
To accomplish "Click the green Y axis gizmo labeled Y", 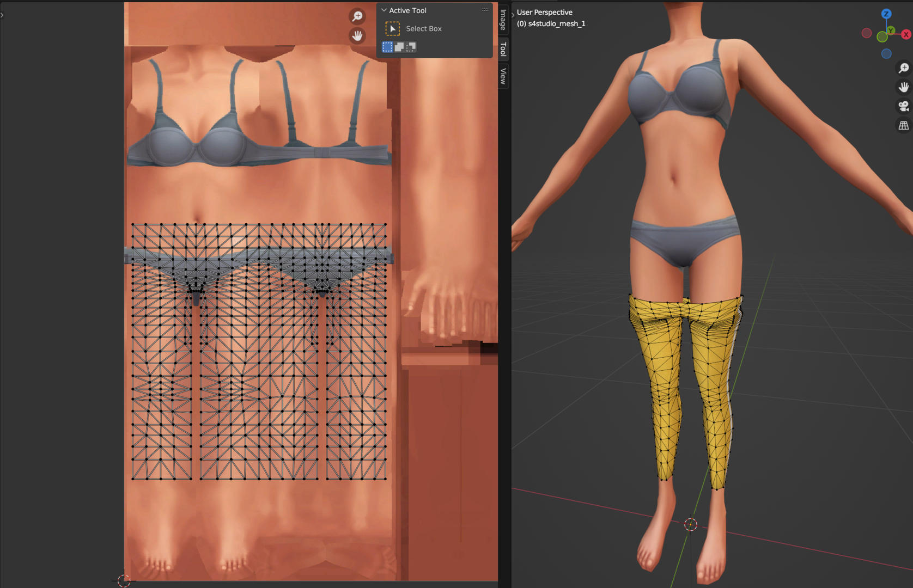I will click(890, 30).
